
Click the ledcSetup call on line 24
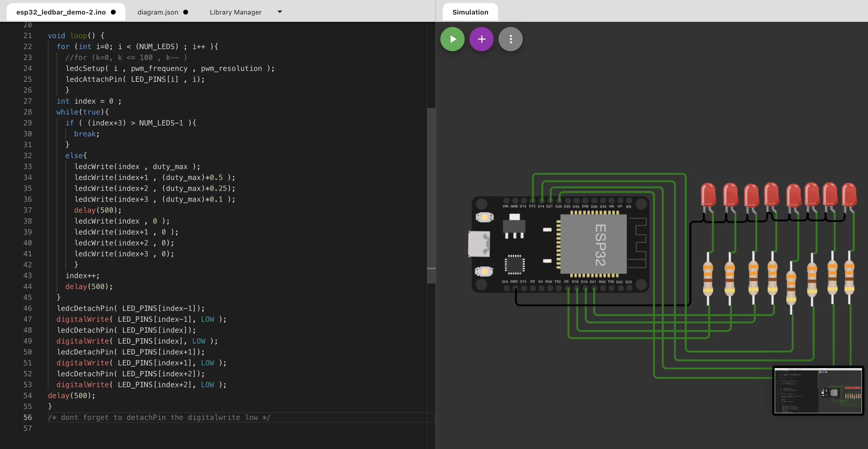(170, 68)
